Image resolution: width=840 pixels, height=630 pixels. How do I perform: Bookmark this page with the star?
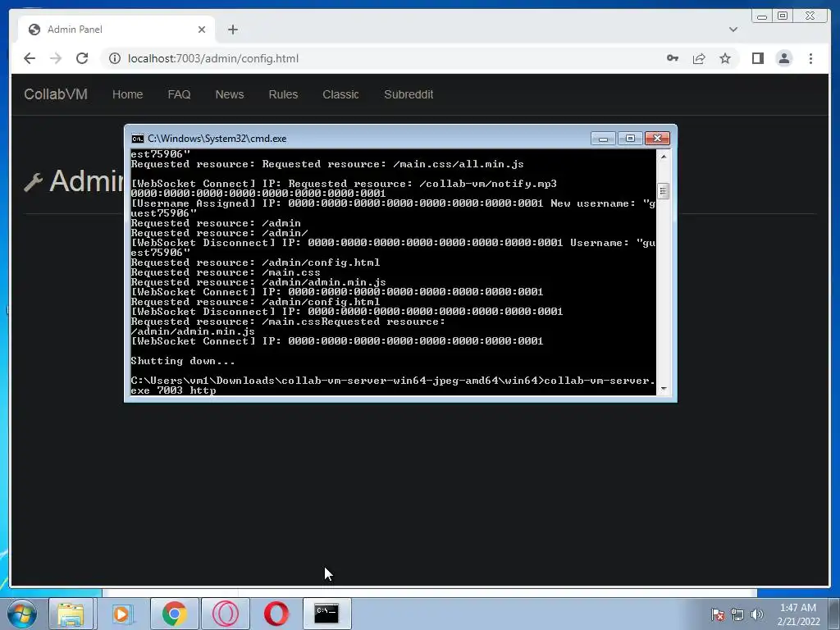click(x=725, y=58)
